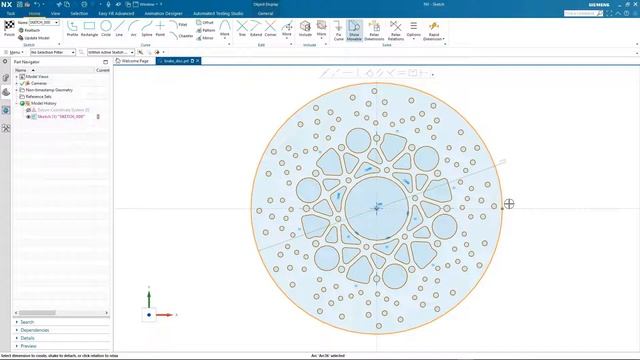
Task: Select the Profile curve tool
Action: [x=72, y=29]
